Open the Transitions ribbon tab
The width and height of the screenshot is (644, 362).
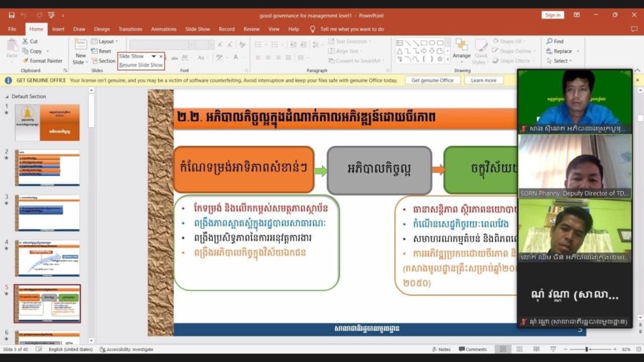(x=130, y=29)
